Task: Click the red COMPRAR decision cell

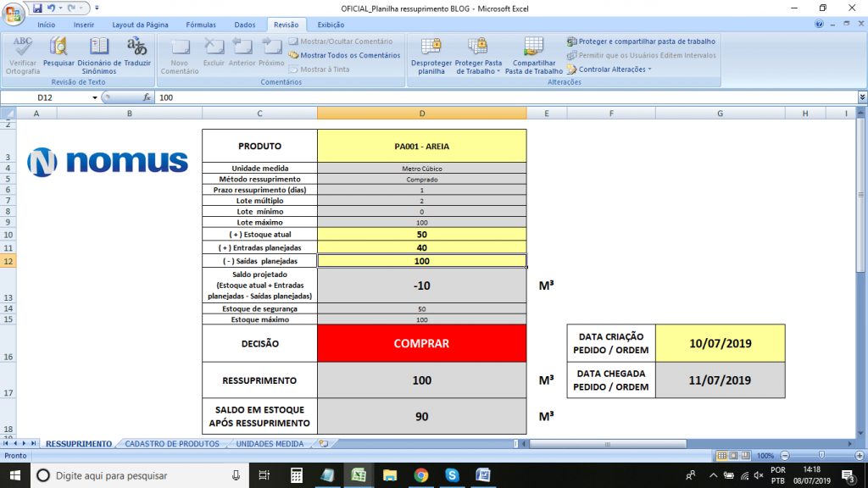Action: pyautogui.click(x=421, y=344)
